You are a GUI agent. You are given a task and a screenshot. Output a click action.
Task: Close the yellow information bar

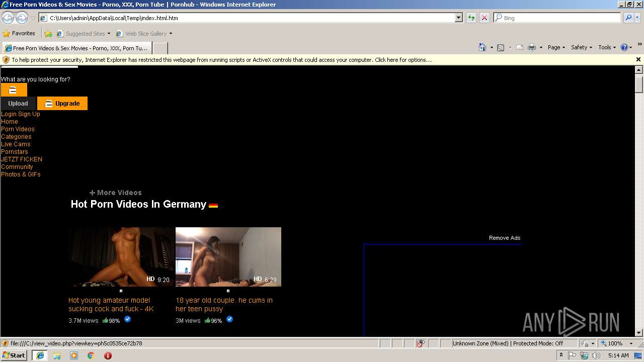pos(638,59)
